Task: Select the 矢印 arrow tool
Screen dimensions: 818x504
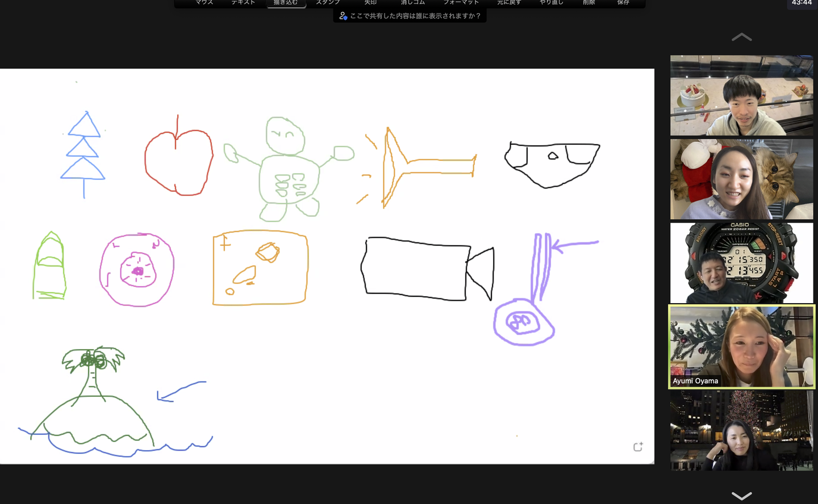Action: coord(370,3)
